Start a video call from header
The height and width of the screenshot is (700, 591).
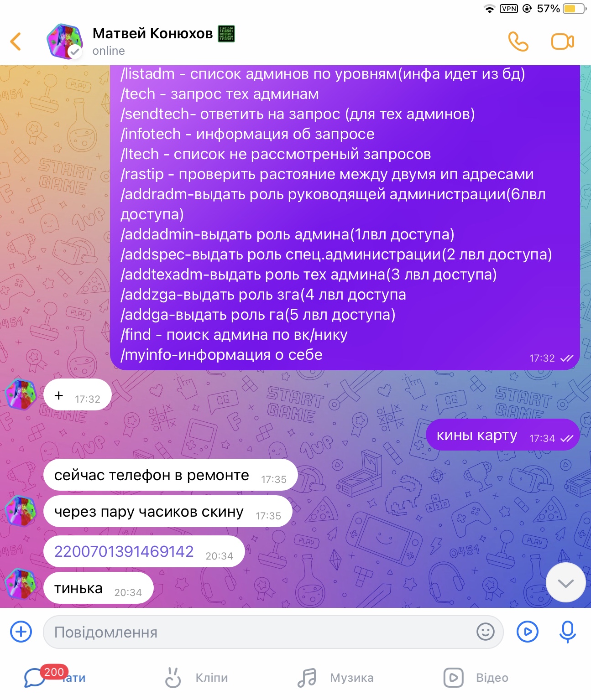[x=562, y=41]
